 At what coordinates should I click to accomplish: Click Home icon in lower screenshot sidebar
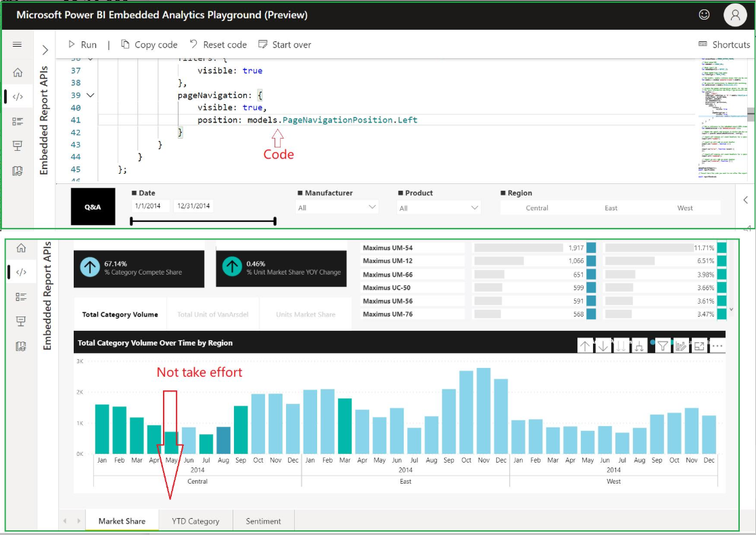pyautogui.click(x=21, y=248)
